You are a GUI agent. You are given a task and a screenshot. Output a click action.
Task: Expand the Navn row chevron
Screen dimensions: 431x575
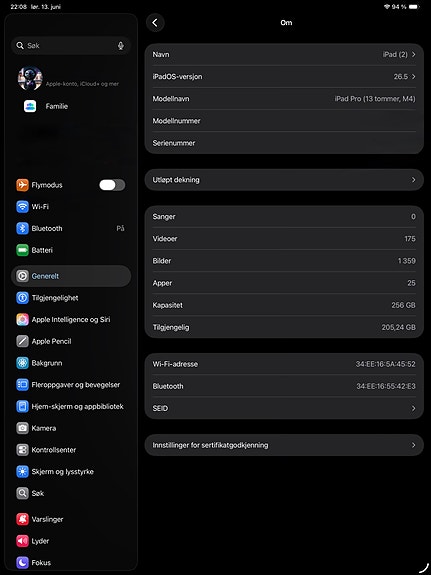click(x=413, y=55)
